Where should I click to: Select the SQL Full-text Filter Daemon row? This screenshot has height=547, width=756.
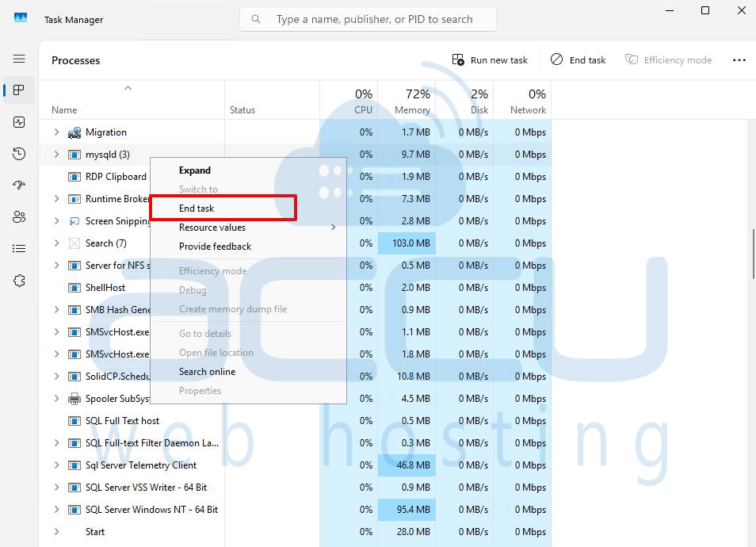point(295,443)
